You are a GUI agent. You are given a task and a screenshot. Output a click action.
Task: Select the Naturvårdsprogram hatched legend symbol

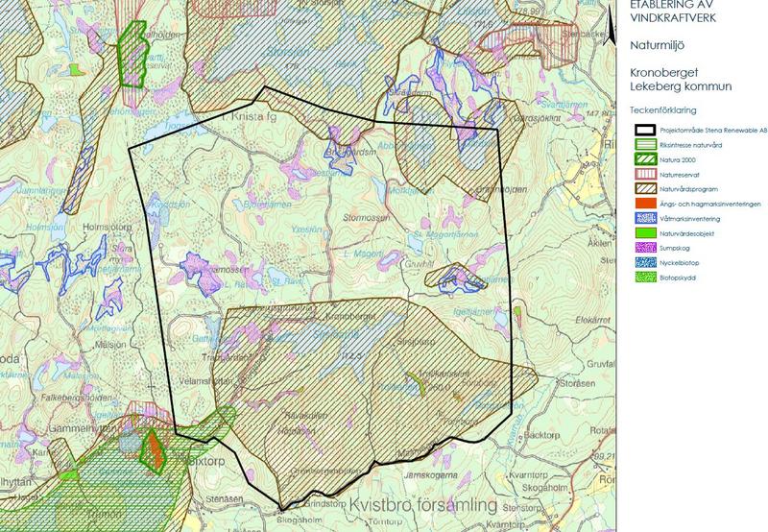[x=645, y=189]
